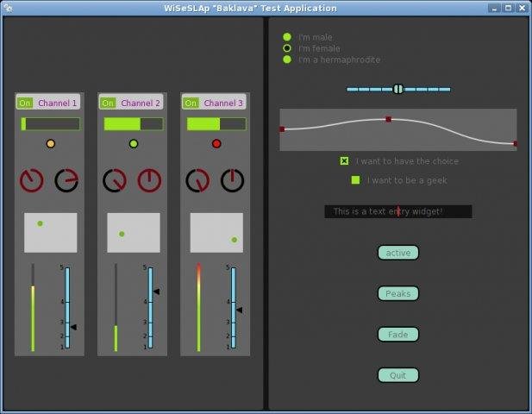
Task: Click the Channel 2 green LED indicator
Action: click(134, 144)
